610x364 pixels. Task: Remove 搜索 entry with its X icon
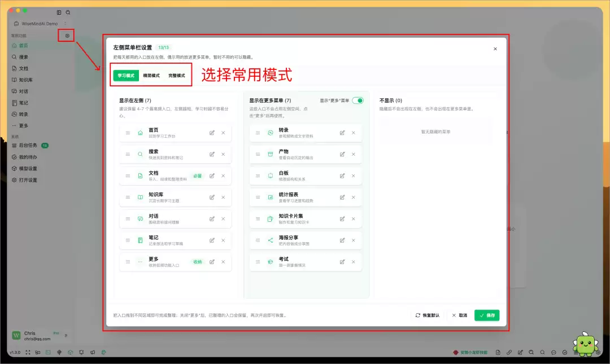coord(223,155)
